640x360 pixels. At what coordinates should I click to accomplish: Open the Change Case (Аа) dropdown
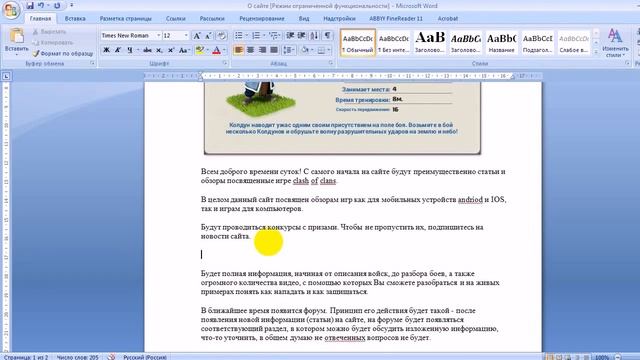tap(184, 50)
